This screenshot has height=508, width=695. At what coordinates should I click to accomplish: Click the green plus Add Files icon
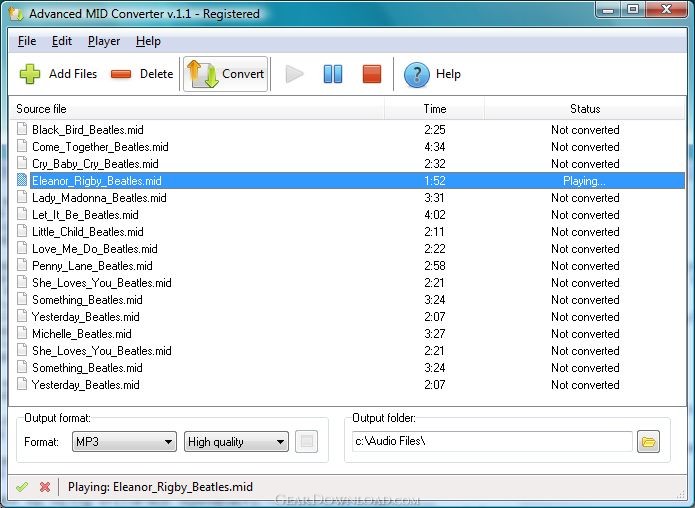coord(30,74)
